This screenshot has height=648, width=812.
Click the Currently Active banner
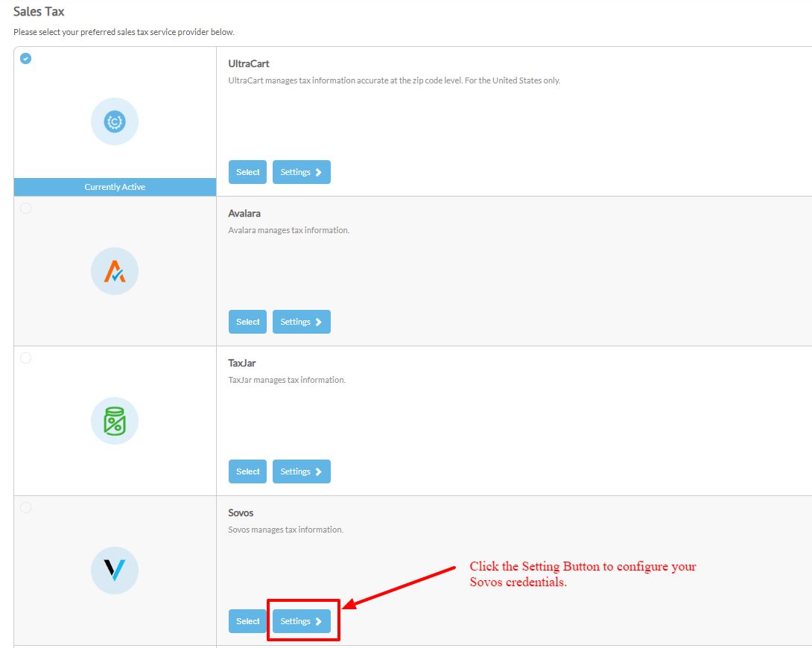[x=115, y=187]
